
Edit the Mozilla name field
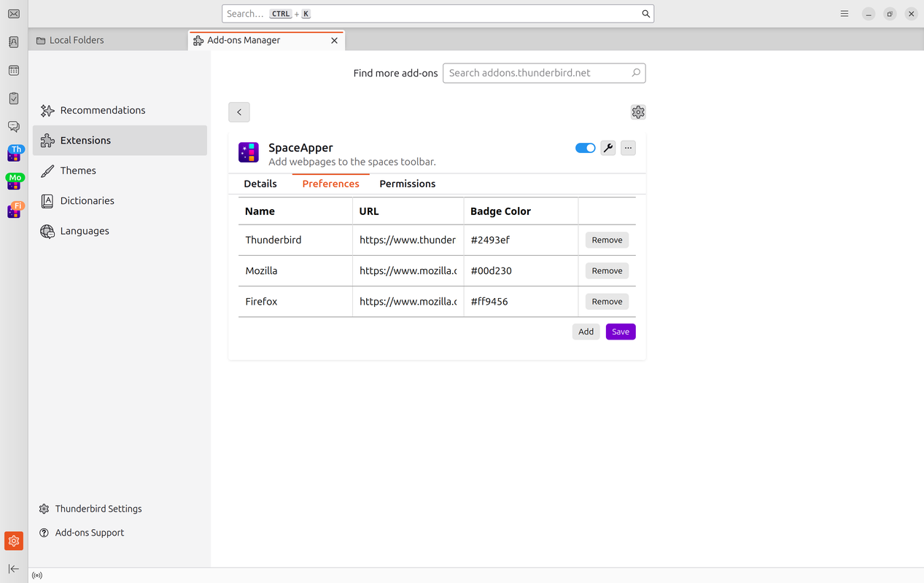[295, 270]
